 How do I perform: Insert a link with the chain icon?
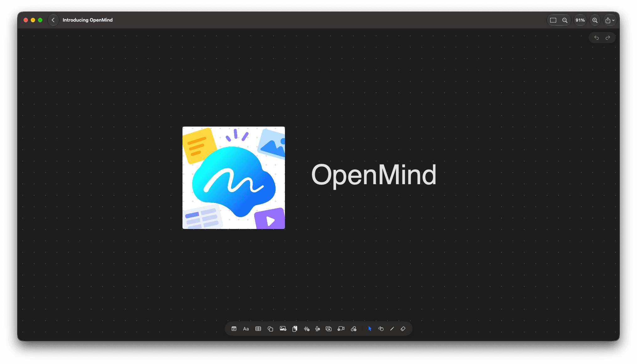(354, 329)
